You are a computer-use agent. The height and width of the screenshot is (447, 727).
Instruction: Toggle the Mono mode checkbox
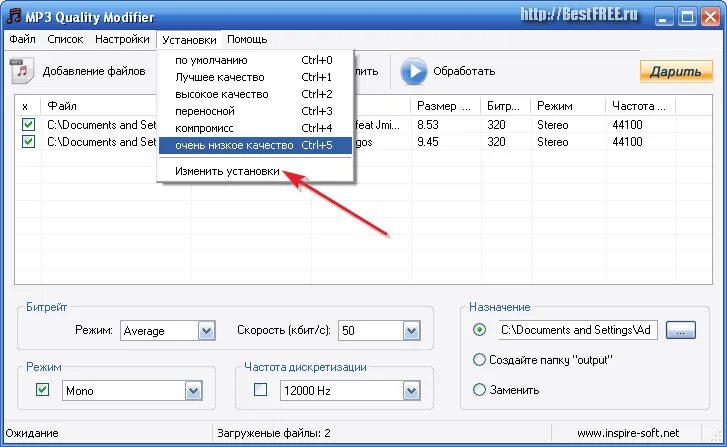click(43, 390)
